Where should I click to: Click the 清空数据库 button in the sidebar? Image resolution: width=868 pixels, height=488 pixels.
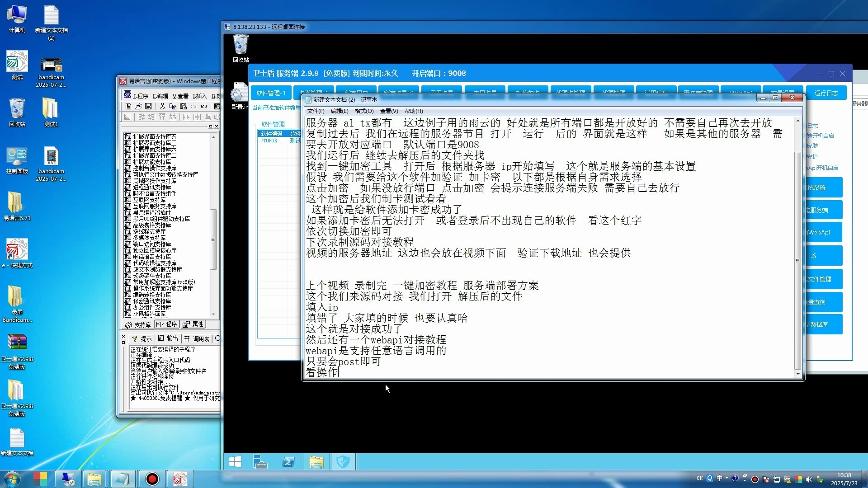point(824,324)
